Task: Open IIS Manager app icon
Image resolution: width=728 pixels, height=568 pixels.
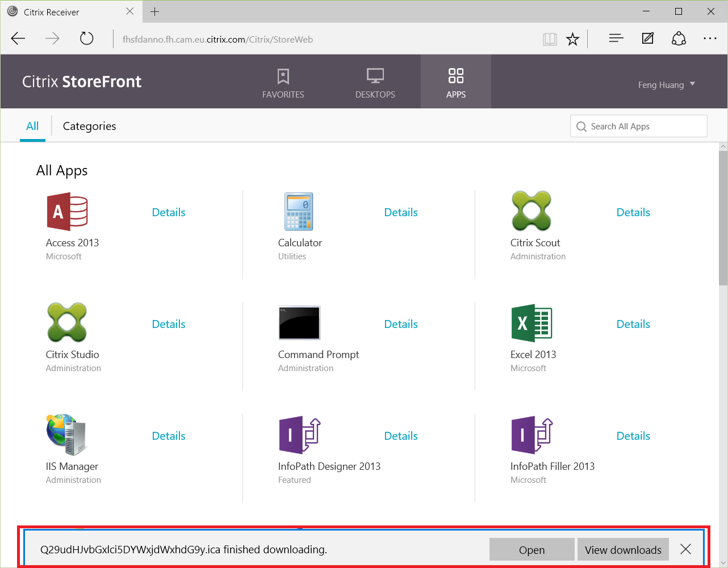Action: [67, 435]
